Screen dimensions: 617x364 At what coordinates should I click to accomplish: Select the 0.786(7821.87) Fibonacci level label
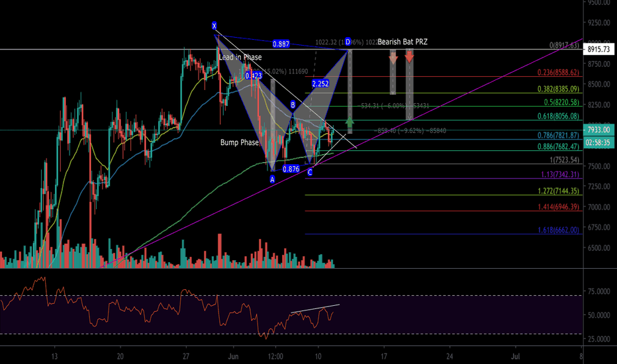[x=558, y=135]
